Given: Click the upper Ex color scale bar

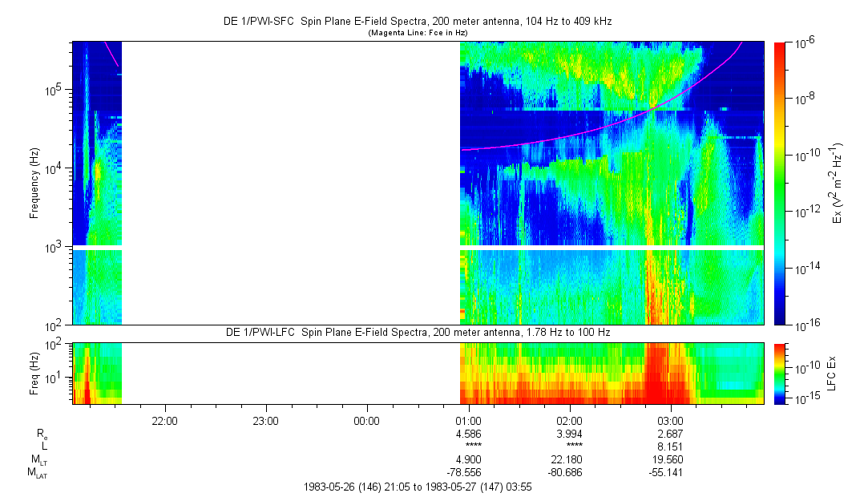Looking at the screenshot, I should [780, 183].
